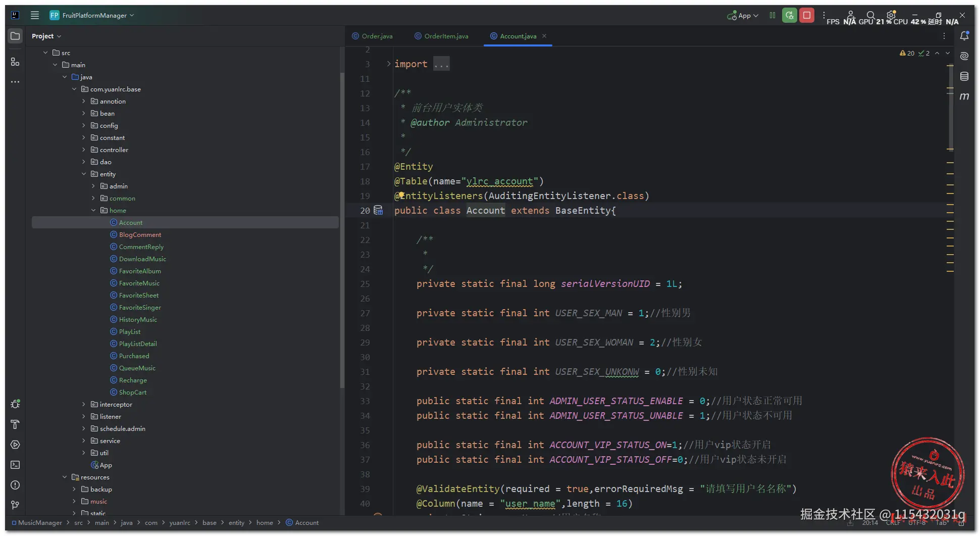Viewport: 980px width, 536px height.
Task: Expand the controller package
Action: (84, 150)
